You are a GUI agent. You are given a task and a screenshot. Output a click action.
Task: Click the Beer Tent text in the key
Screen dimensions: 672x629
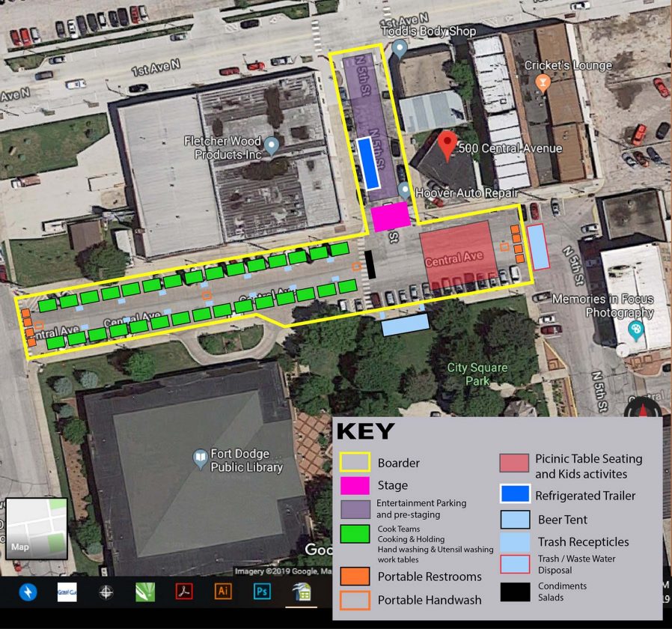(x=562, y=520)
